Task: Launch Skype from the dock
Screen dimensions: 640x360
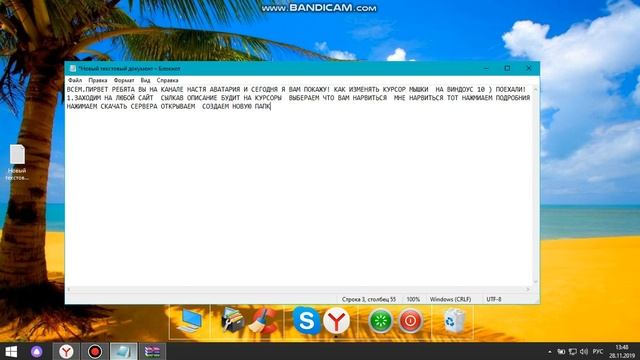Action: click(x=306, y=321)
